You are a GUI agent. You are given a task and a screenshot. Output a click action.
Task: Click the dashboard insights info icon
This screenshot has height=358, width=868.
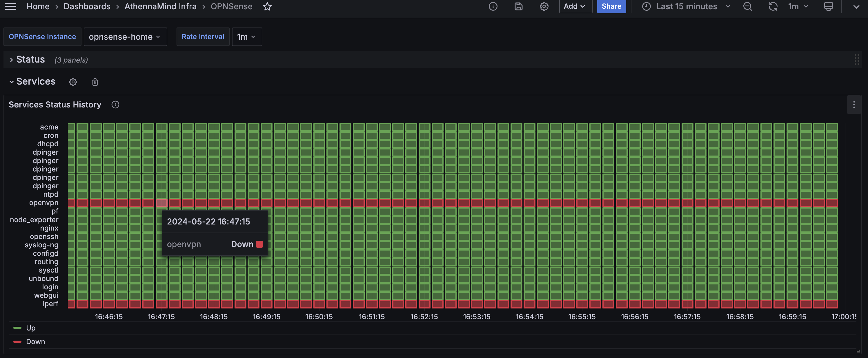coord(493,6)
